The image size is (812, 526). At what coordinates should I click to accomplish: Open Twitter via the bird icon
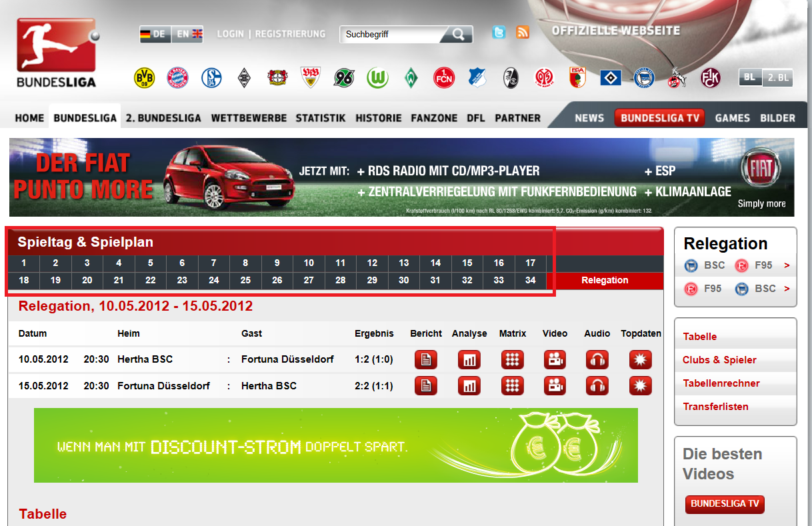tap(499, 32)
